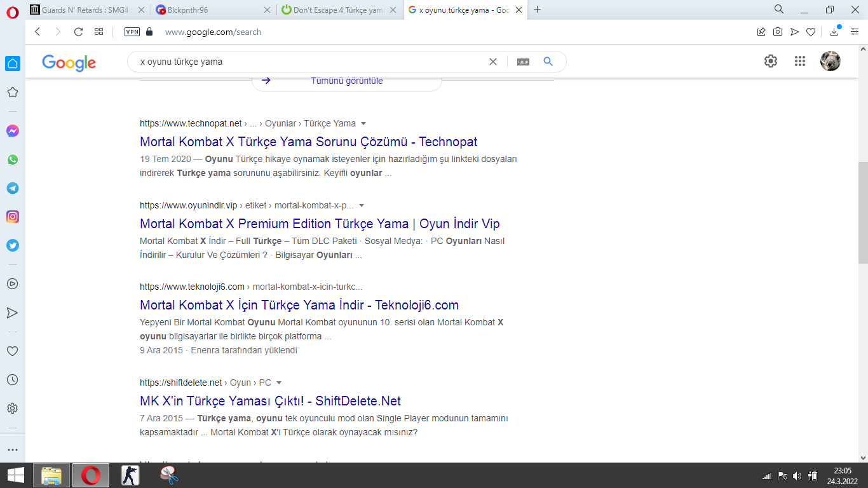This screenshot has width=868, height=488.
Task: Open the Player panel in the sidebar
Action: 13,284
